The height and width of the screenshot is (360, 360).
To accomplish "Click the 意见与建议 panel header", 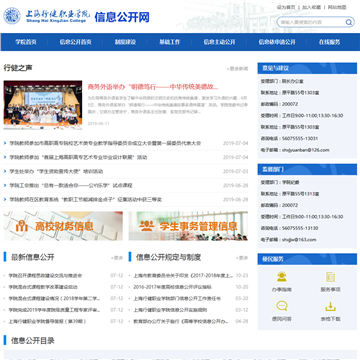I will click(307, 68).
